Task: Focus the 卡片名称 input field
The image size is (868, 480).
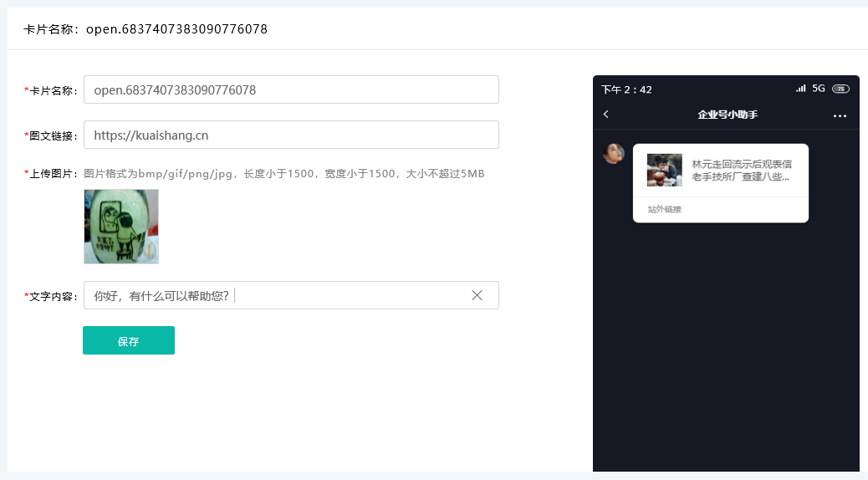Action: pos(291,89)
